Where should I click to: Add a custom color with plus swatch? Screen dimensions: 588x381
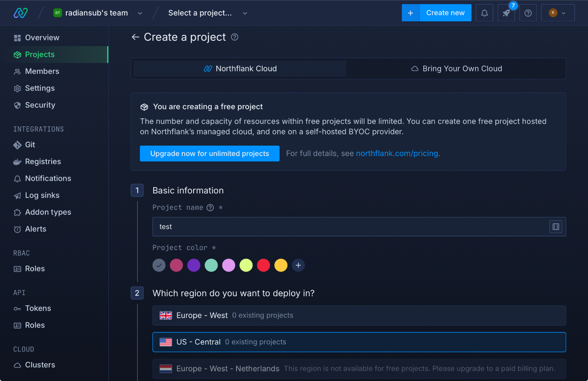(x=298, y=265)
